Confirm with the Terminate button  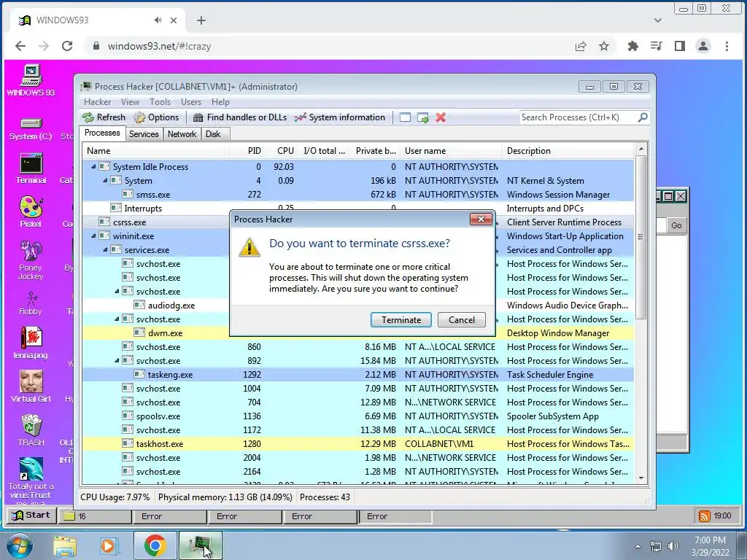click(401, 320)
